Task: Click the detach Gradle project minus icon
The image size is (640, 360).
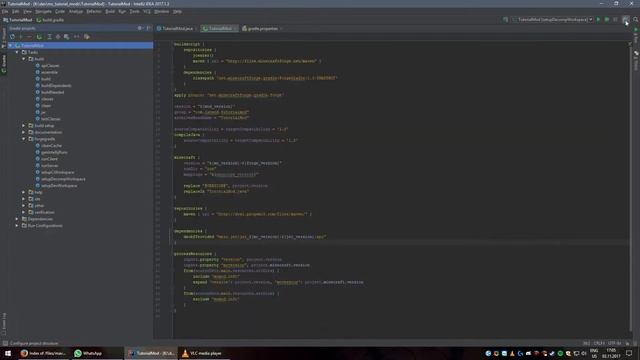Action: 29,37
